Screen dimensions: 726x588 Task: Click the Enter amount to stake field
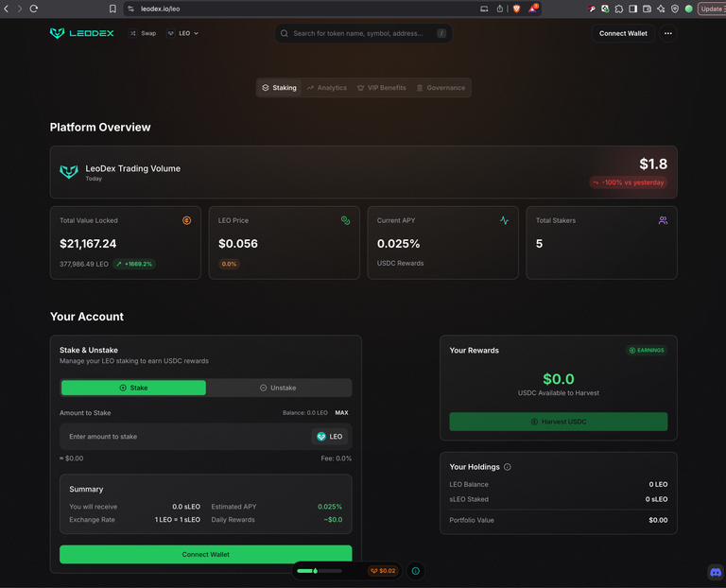pos(185,436)
